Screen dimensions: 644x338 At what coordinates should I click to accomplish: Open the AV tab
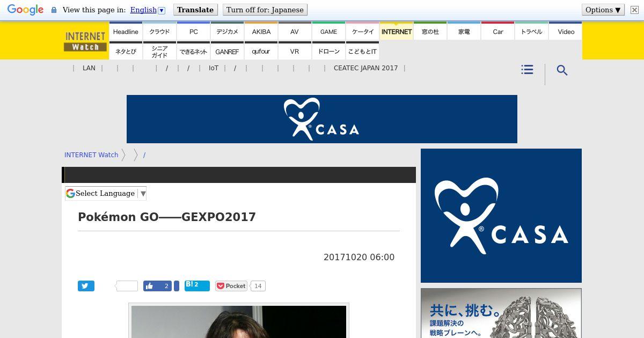295,31
